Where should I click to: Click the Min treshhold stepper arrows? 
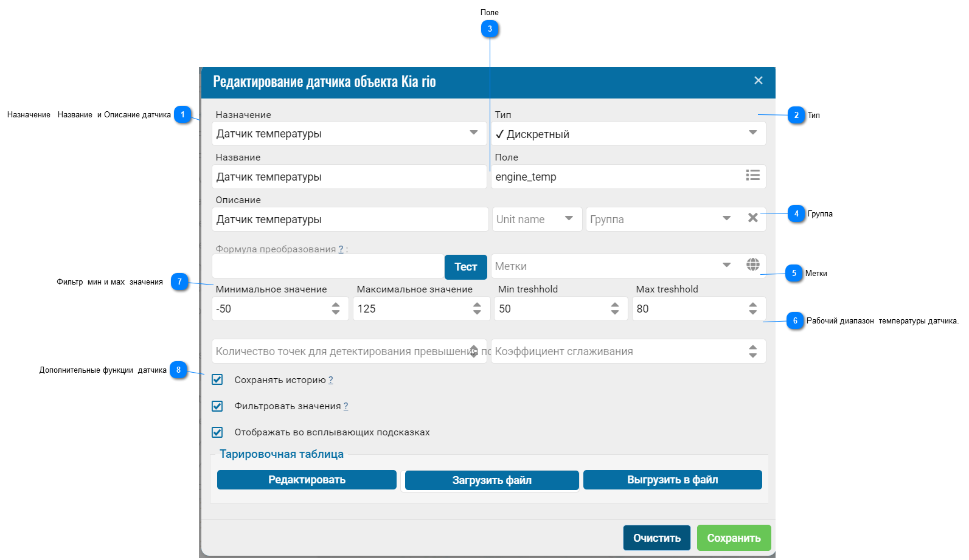click(x=615, y=308)
